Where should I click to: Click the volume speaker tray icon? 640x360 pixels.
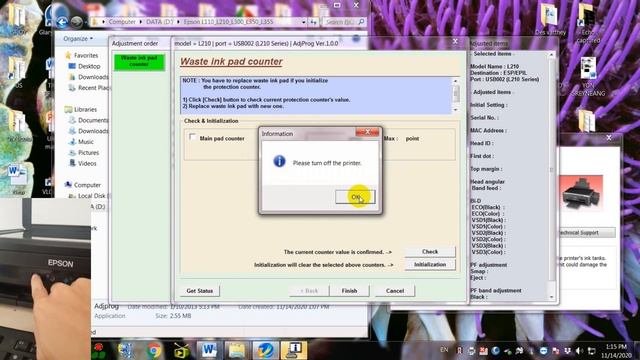click(579, 351)
